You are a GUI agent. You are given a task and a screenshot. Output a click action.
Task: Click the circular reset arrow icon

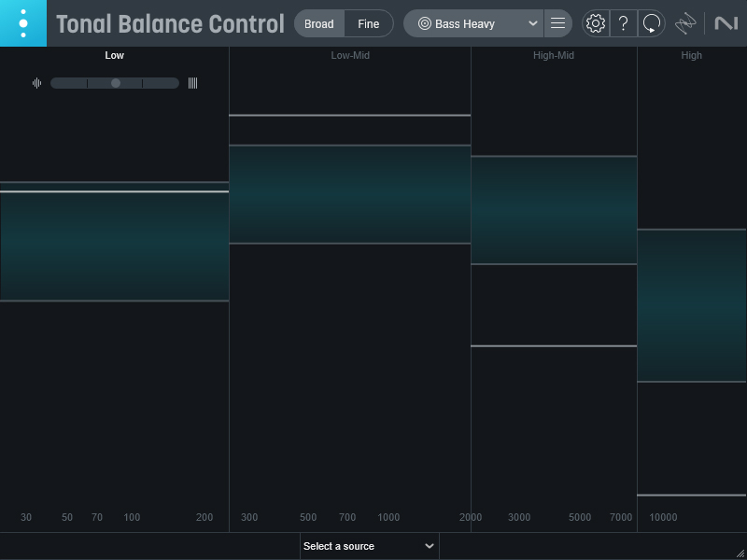tap(652, 23)
